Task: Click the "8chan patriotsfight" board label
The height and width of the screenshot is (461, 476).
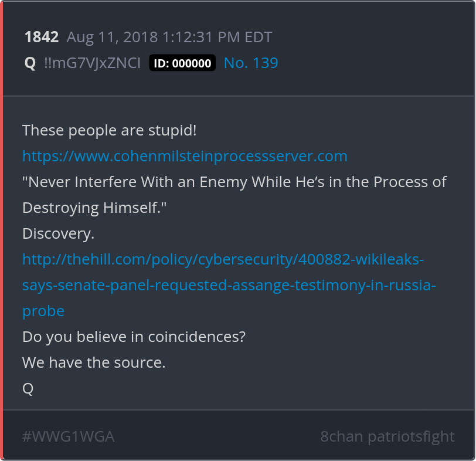Action: click(387, 437)
